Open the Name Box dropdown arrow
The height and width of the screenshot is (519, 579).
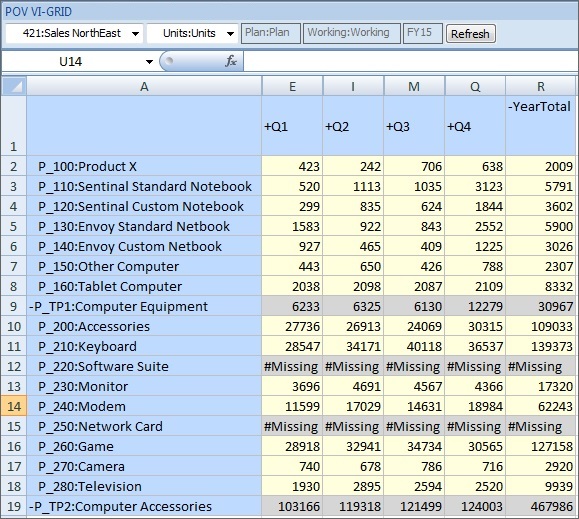click(x=149, y=62)
